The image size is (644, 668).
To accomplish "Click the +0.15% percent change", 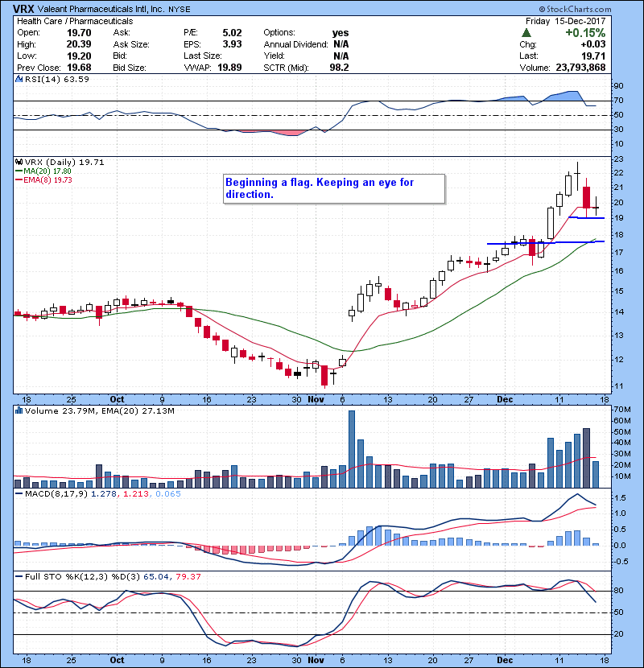I will pyautogui.click(x=585, y=33).
